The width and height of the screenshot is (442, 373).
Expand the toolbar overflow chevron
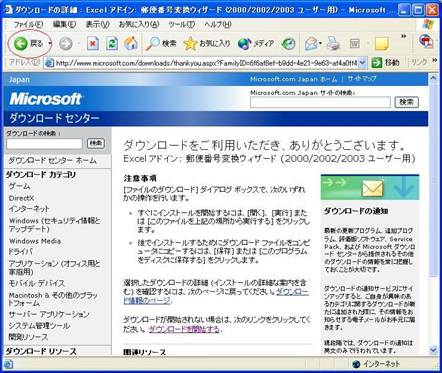(x=403, y=36)
